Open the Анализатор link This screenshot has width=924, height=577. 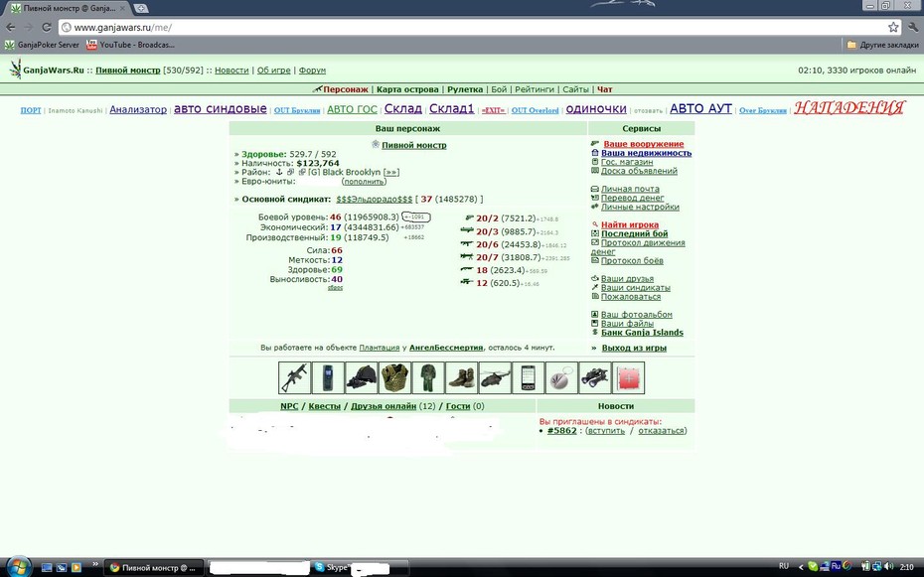tap(138, 109)
